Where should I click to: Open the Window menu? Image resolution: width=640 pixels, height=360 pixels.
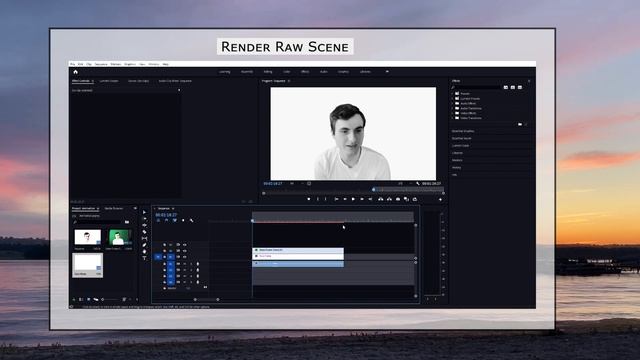point(154,64)
